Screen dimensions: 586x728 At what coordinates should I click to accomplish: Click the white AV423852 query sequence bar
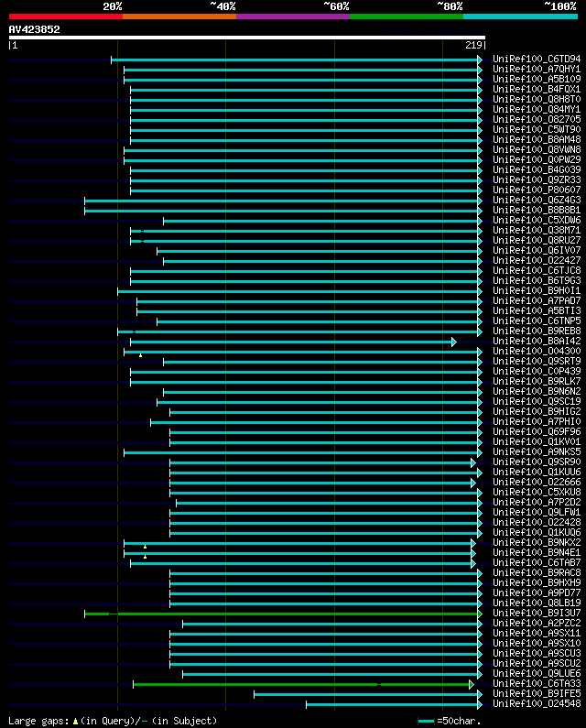pyautogui.click(x=247, y=38)
